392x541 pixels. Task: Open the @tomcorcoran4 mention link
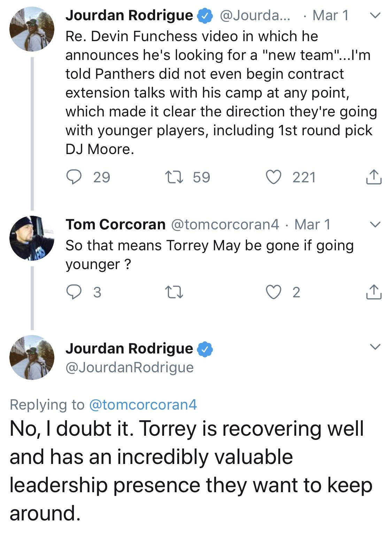(x=143, y=404)
